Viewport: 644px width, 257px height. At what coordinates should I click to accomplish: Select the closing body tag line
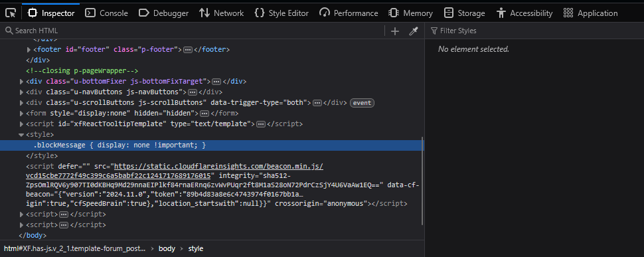coord(33,236)
